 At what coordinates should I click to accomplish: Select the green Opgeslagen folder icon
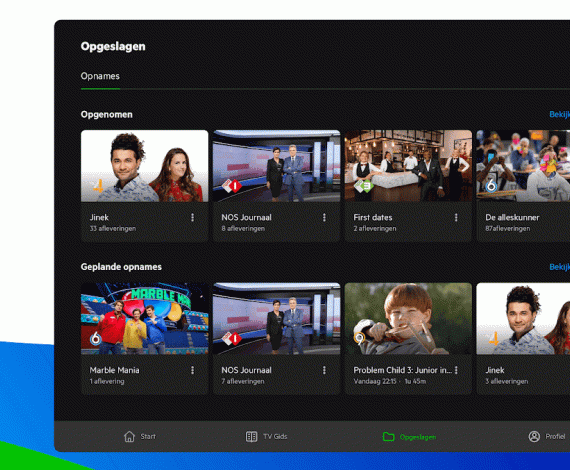click(x=389, y=436)
